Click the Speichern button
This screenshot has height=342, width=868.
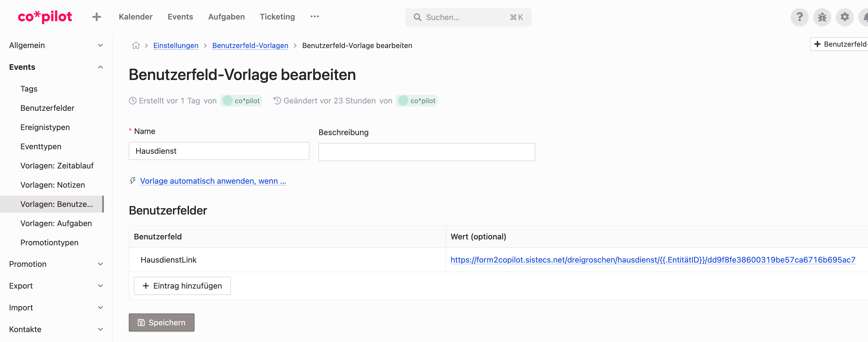(x=162, y=322)
